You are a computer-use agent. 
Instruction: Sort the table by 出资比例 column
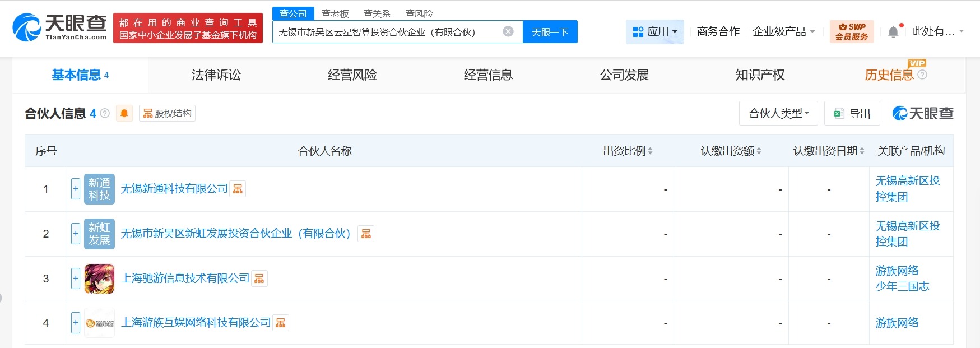click(x=649, y=151)
